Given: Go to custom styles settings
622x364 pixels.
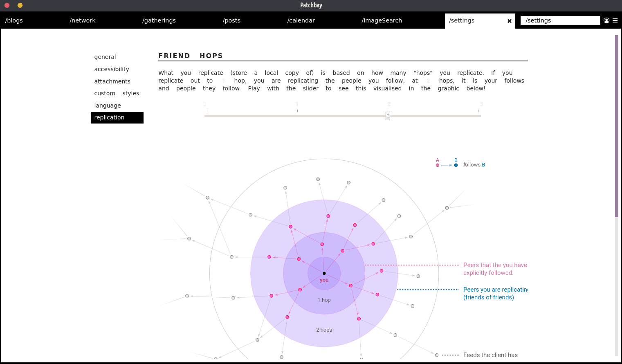Looking at the screenshot, I should pos(117,93).
